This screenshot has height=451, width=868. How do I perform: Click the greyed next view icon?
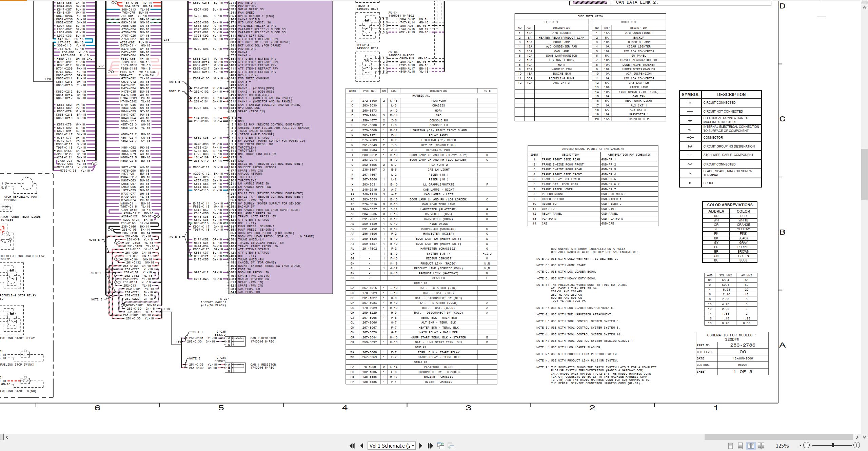(451, 446)
